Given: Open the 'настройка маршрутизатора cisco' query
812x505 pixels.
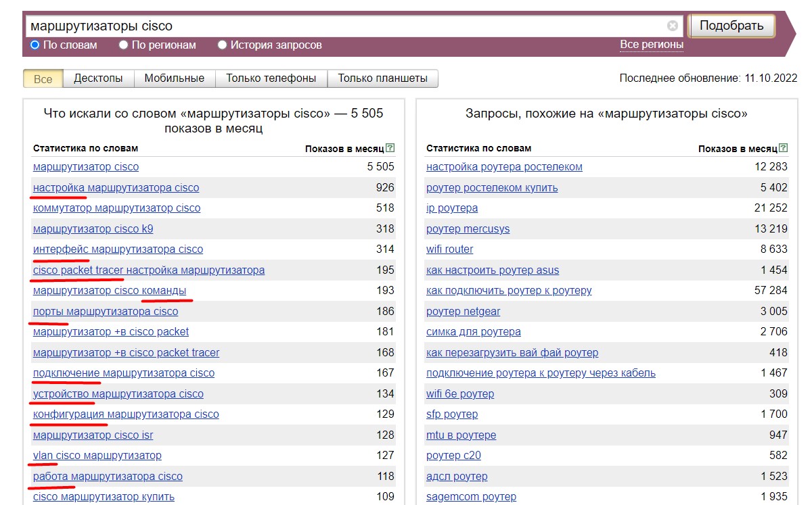Looking at the screenshot, I should [116, 187].
